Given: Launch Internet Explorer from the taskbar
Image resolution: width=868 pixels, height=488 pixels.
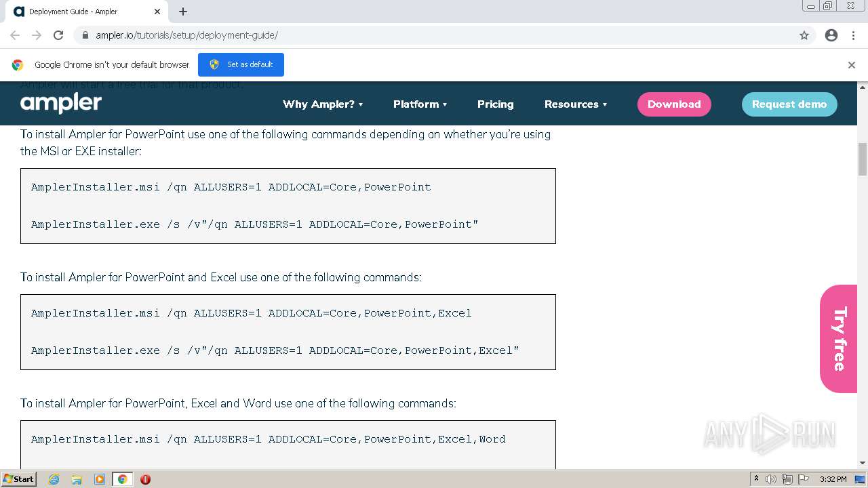Looking at the screenshot, I should pyautogui.click(x=54, y=479).
